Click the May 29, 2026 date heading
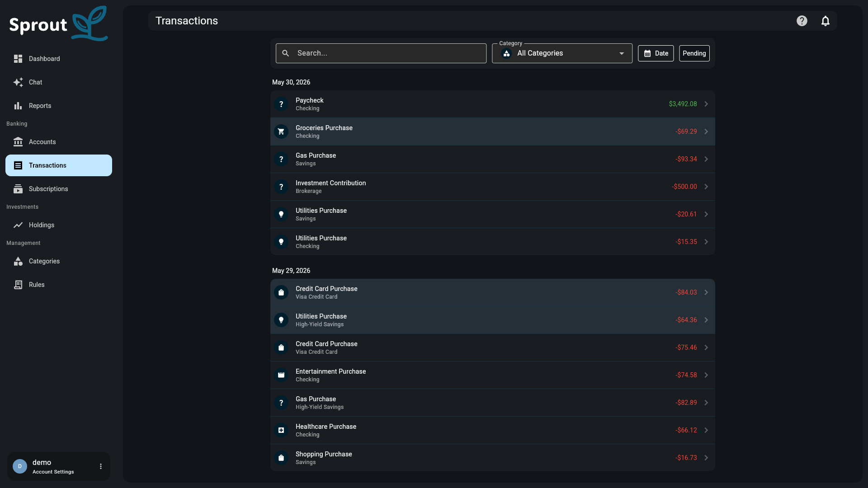Viewport: 868px width, 488px height. click(291, 271)
